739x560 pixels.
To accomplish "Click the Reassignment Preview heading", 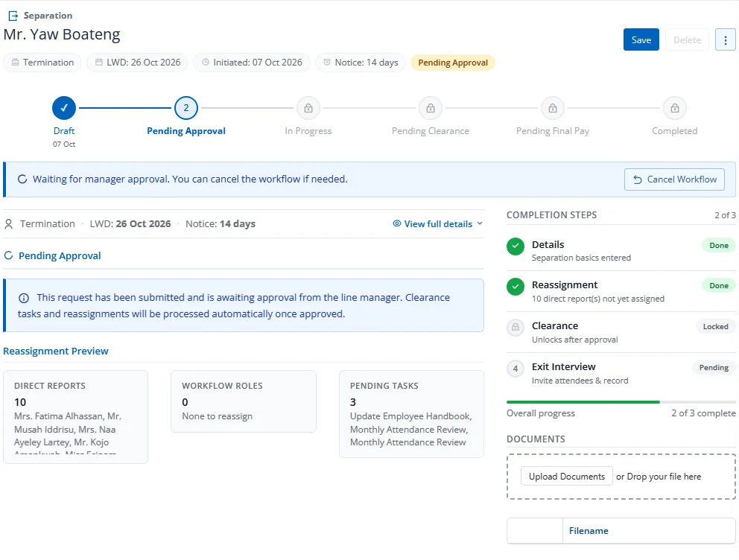I will 56,351.
